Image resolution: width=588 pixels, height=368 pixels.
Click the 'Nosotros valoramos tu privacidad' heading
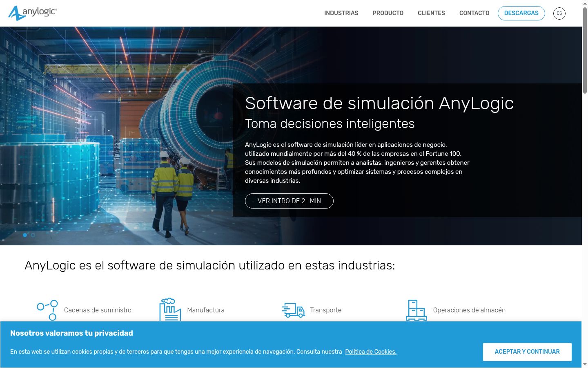(71, 333)
